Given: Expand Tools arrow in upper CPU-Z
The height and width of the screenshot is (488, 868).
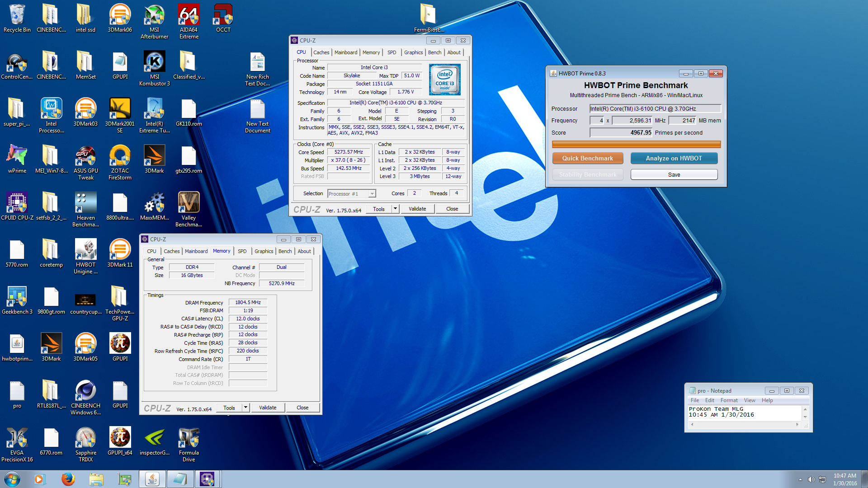Looking at the screenshot, I should click(395, 209).
